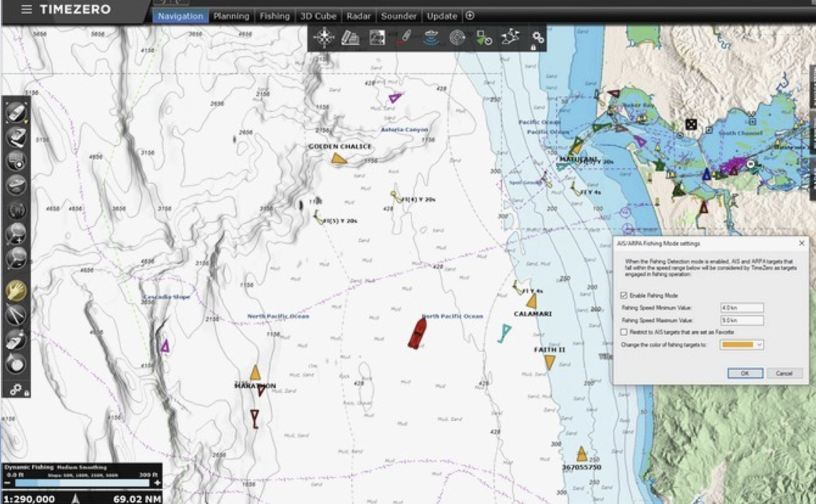Click the 1:290,000 chart scale readout

pyautogui.click(x=30, y=499)
